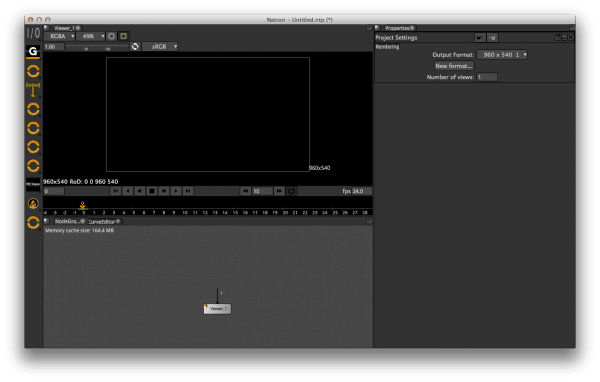Click the redo arrow in Project Settings

492,38
